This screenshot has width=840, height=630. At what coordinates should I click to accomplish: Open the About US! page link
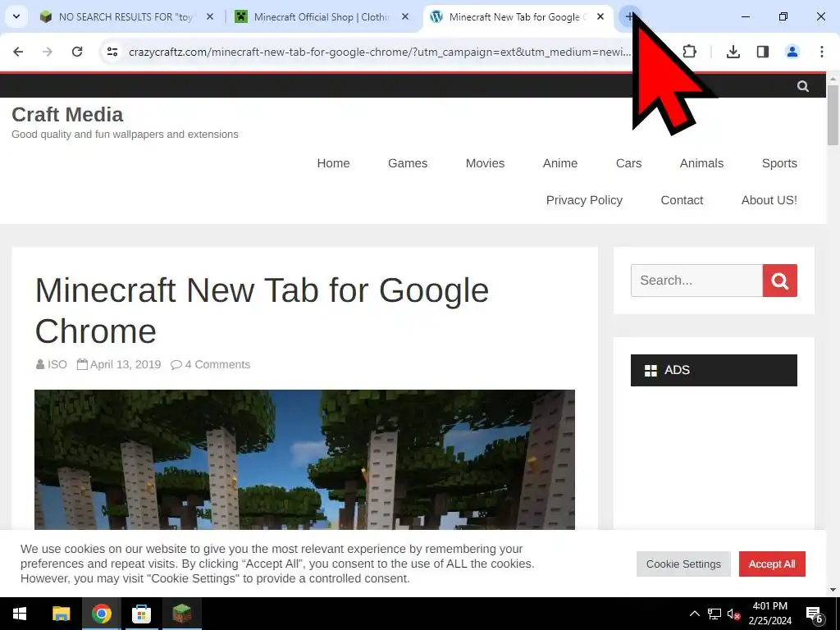tap(769, 200)
